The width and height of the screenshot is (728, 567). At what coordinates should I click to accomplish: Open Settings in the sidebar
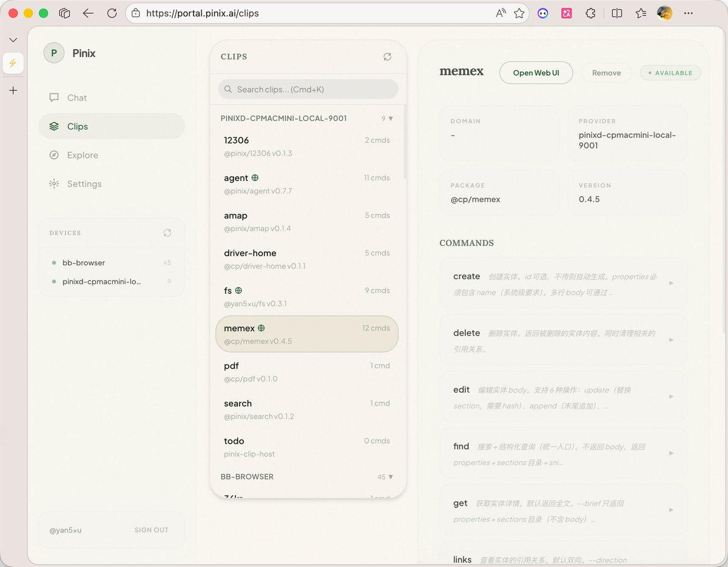(x=112, y=183)
